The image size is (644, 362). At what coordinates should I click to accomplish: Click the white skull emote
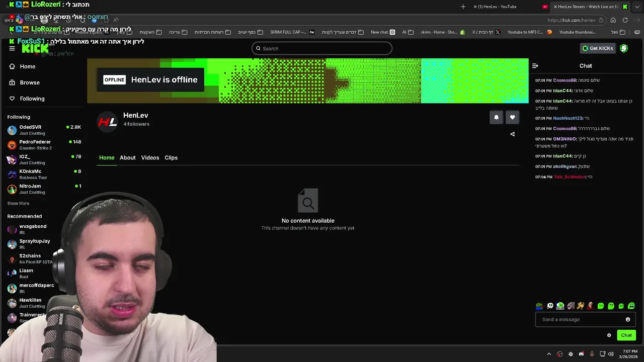[550, 306]
